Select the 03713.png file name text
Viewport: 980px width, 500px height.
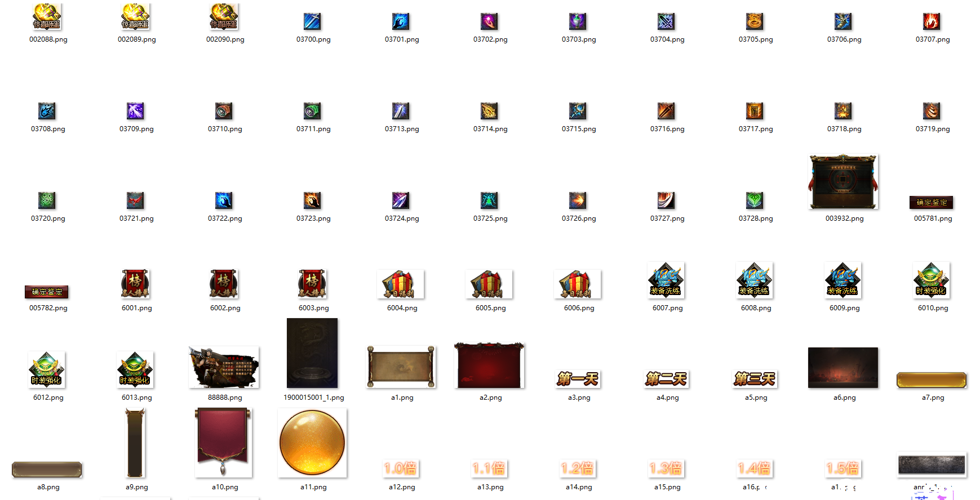(x=402, y=129)
